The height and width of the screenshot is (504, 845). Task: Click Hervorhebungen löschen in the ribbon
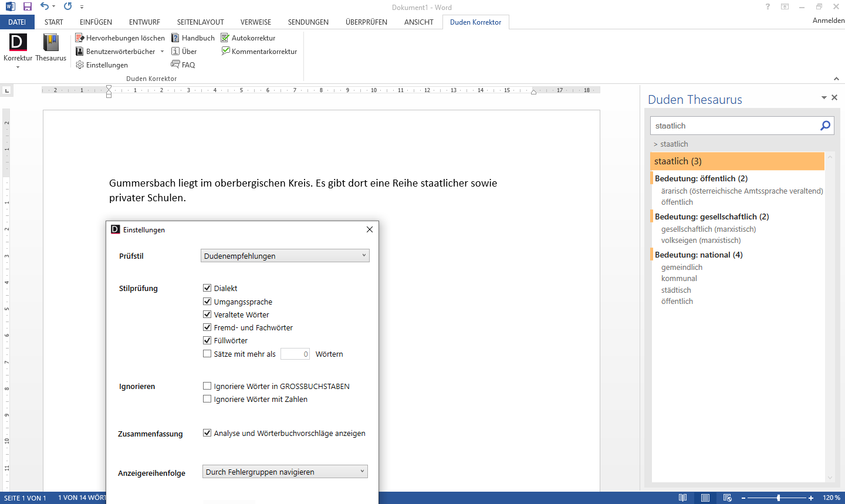click(x=120, y=38)
